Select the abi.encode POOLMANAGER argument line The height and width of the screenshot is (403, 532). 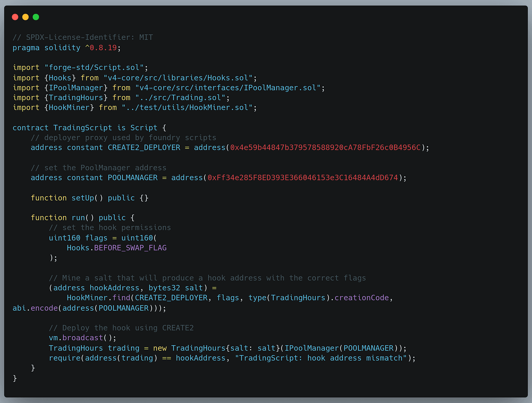pyautogui.click(x=88, y=308)
